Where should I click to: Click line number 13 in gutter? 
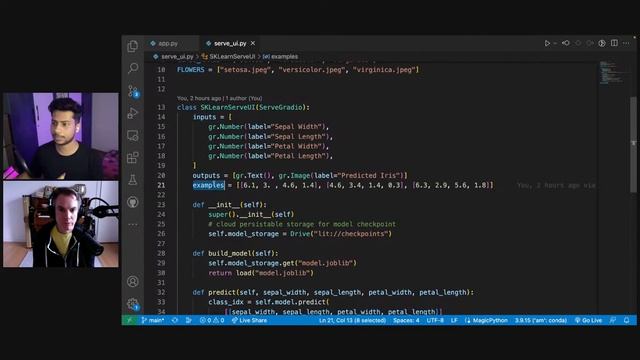[161, 107]
